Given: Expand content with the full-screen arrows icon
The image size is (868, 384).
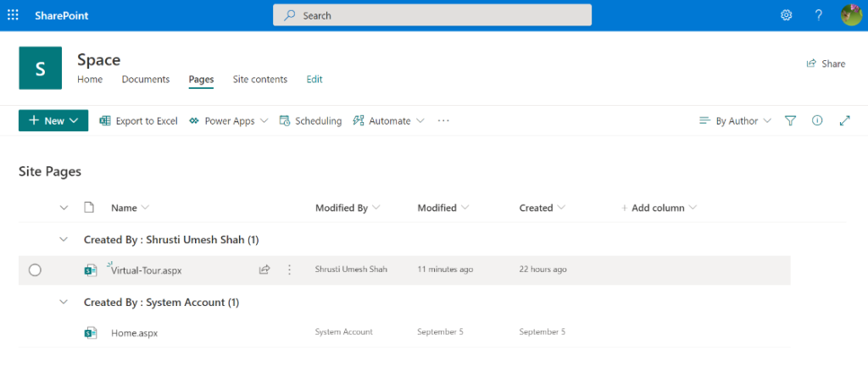Looking at the screenshot, I should pos(845,120).
